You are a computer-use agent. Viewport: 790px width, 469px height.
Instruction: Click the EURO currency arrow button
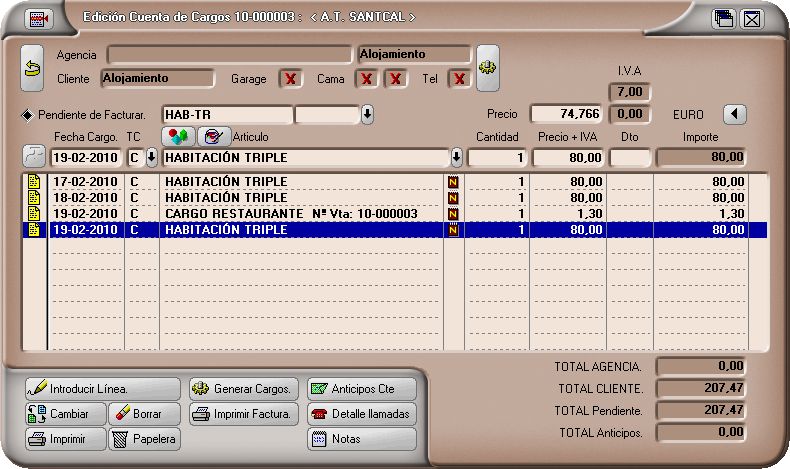tap(734, 114)
